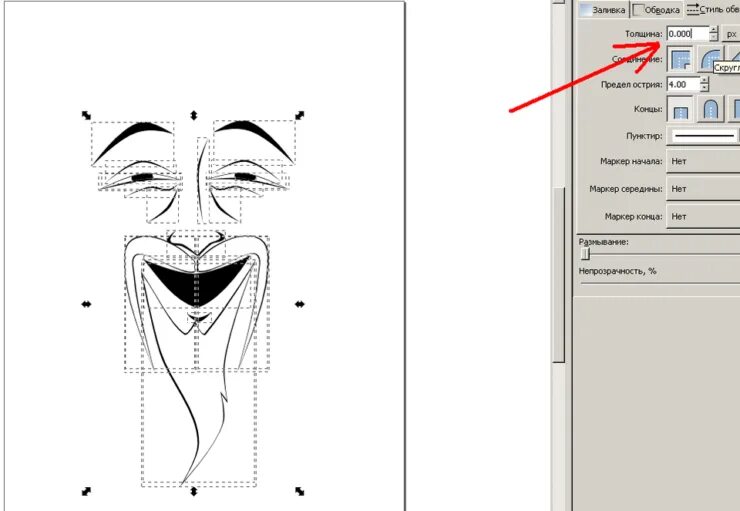Click the Толщина width input field
The image size is (740, 511).
688,34
